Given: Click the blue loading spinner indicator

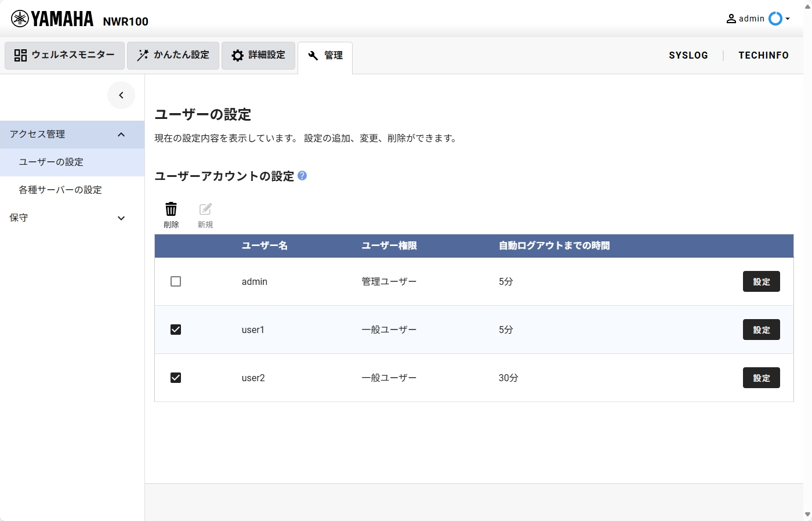Looking at the screenshot, I should [775, 18].
